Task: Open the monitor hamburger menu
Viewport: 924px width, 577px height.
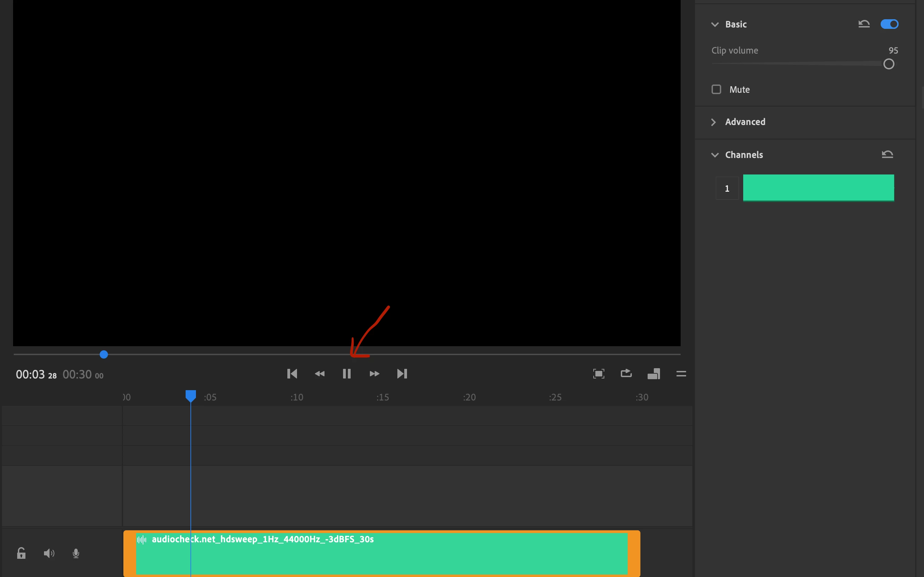Action: click(681, 374)
